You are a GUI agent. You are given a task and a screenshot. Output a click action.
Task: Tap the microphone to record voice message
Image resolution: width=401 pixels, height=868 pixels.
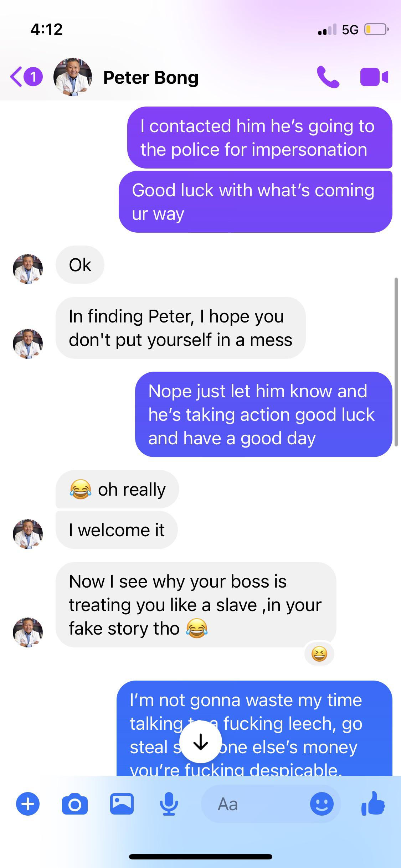click(169, 804)
